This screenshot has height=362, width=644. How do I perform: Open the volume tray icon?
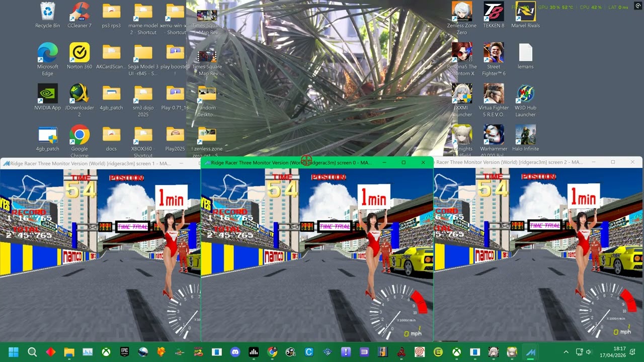(589, 352)
